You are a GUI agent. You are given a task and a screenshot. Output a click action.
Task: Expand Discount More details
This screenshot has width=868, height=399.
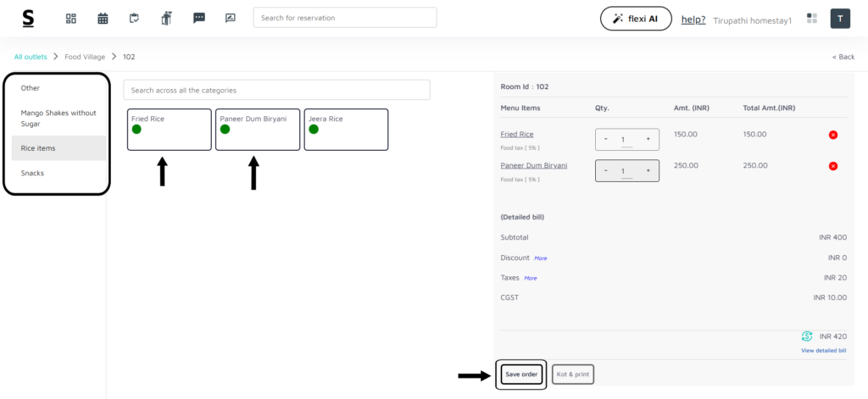pyautogui.click(x=540, y=258)
